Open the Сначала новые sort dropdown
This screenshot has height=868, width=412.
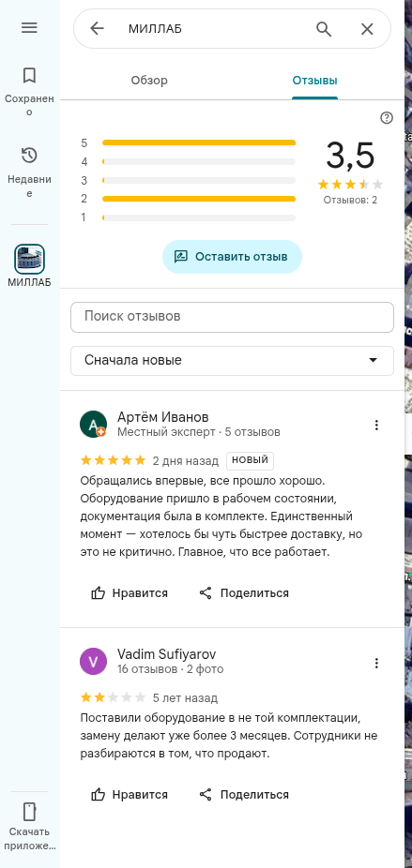232,360
